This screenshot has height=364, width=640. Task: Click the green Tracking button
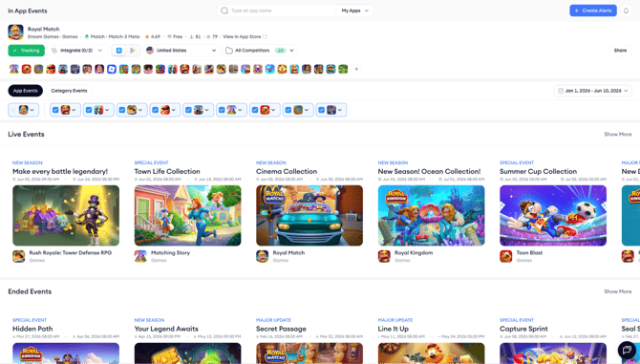coord(26,51)
